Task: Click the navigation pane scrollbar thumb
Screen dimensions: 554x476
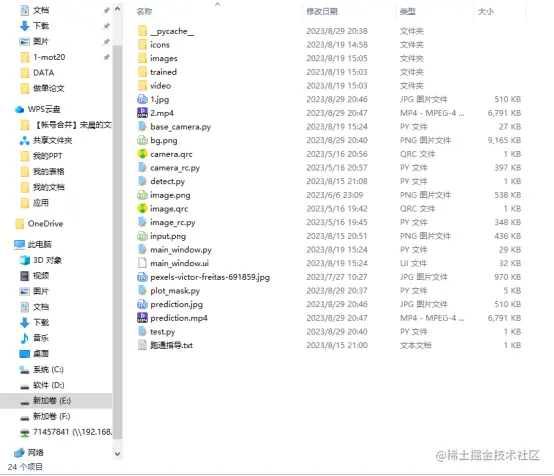Action: point(118,242)
